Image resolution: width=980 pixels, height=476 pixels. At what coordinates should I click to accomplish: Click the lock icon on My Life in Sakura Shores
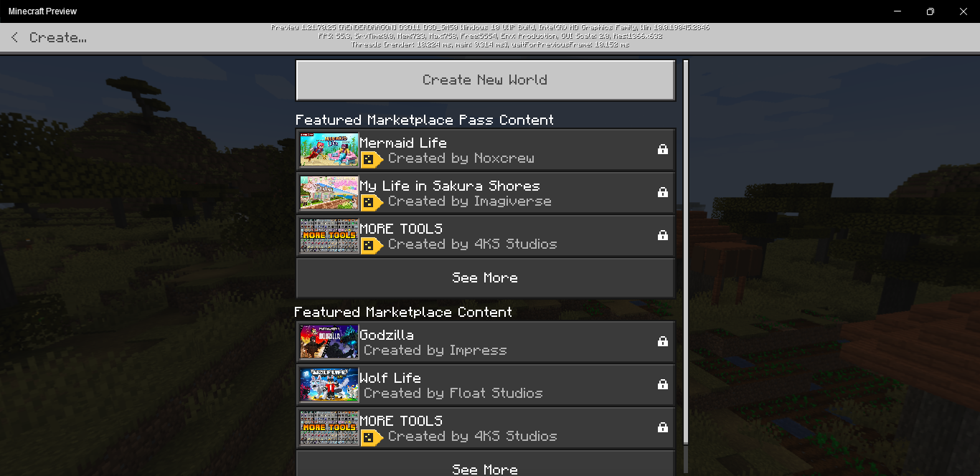(663, 192)
